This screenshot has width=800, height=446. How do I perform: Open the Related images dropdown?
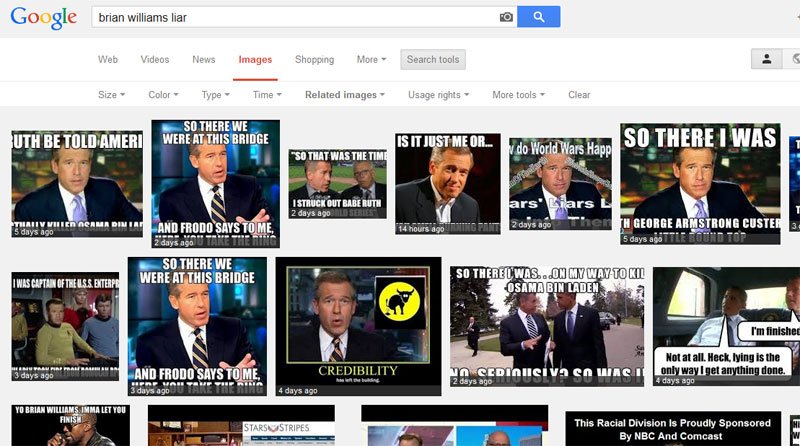click(344, 95)
